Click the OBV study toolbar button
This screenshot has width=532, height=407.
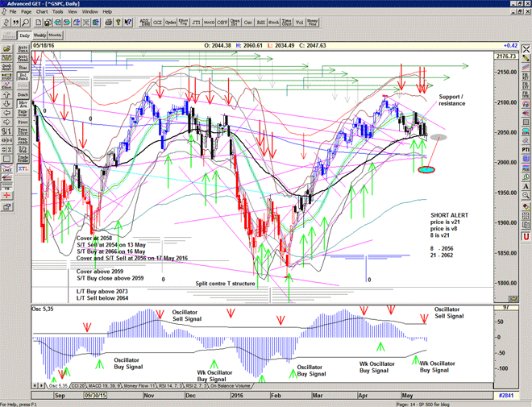coord(221,23)
